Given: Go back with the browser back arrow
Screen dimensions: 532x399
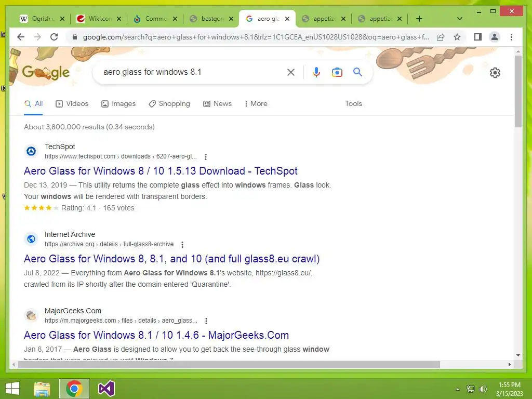Looking at the screenshot, I should 21,37.
